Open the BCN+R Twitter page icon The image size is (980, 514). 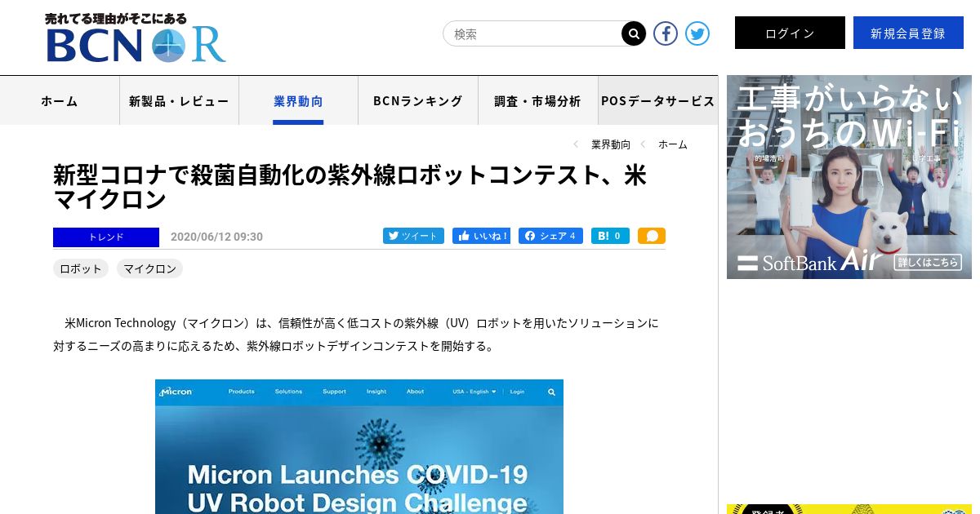pyautogui.click(x=697, y=33)
